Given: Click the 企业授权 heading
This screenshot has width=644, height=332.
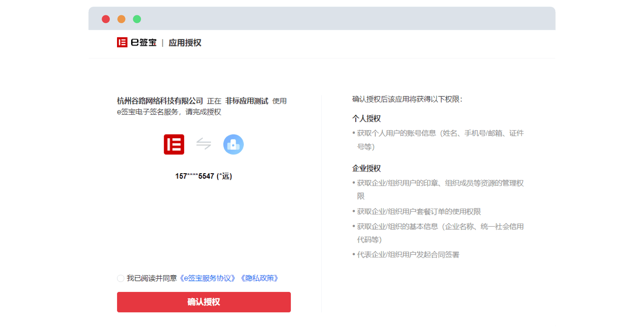Looking at the screenshot, I should tap(366, 168).
